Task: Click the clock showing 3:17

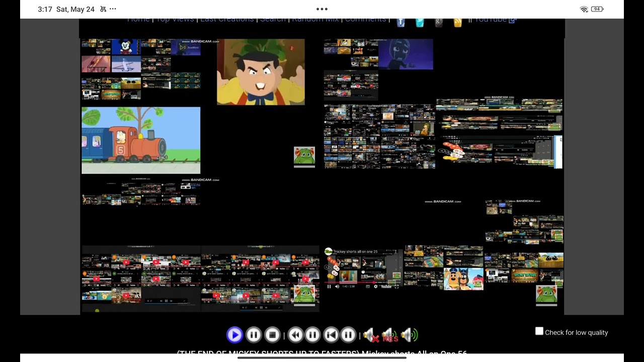Action: coord(45,9)
